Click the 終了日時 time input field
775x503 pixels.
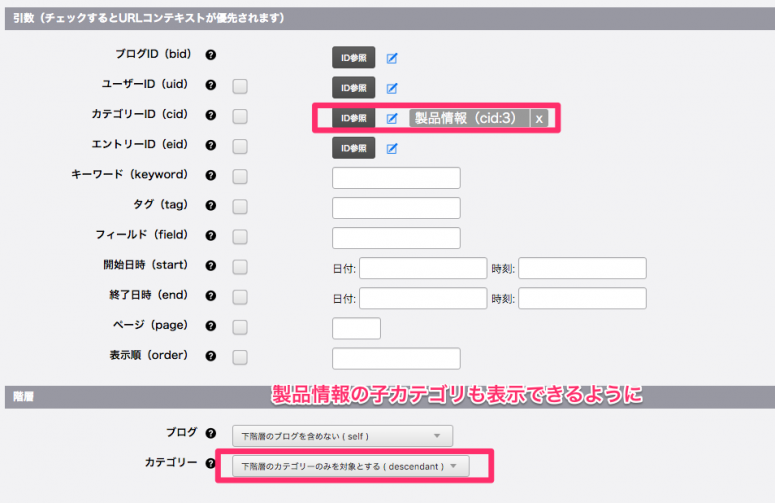point(582,298)
